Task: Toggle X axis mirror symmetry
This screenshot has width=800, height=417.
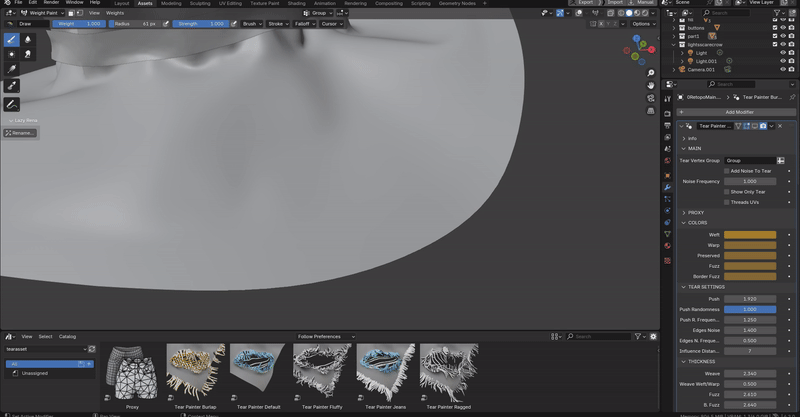Action: pos(601,23)
